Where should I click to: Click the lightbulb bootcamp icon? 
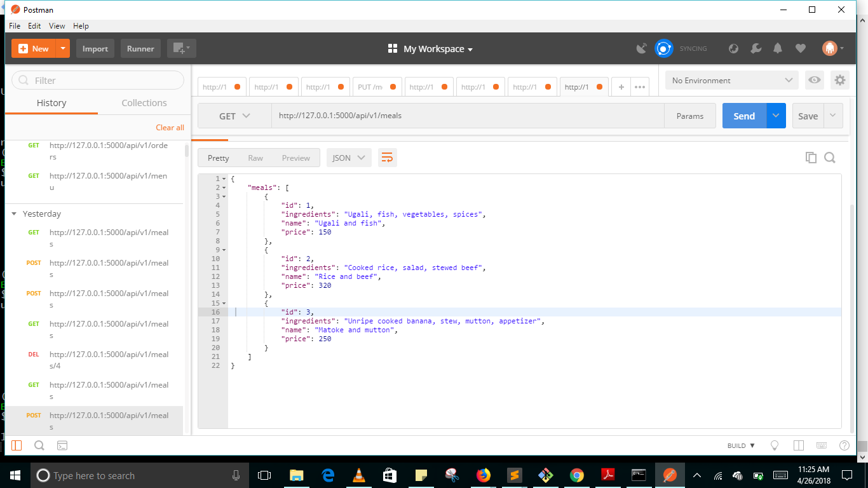[x=775, y=445]
